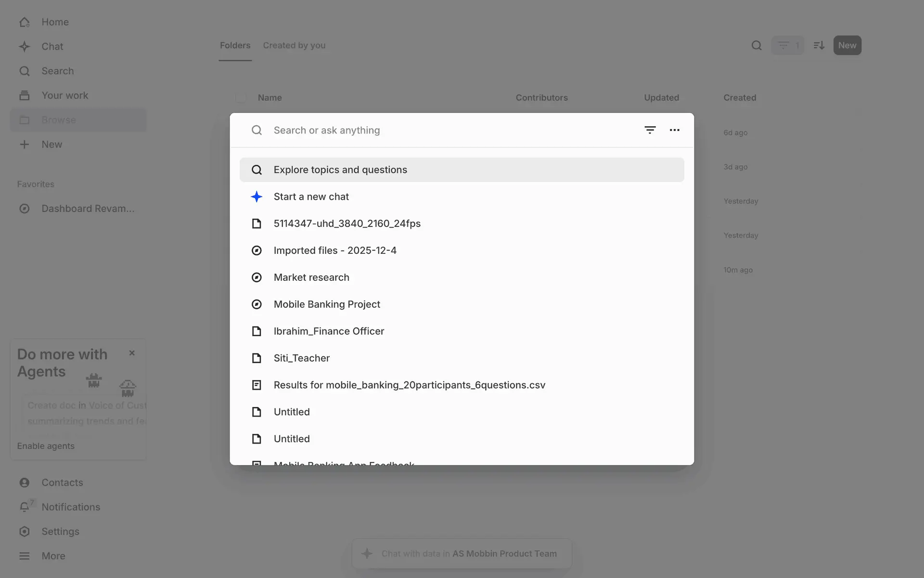Click the Settings hexagon icon
Screen dimensions: 924x578
[25, 531]
